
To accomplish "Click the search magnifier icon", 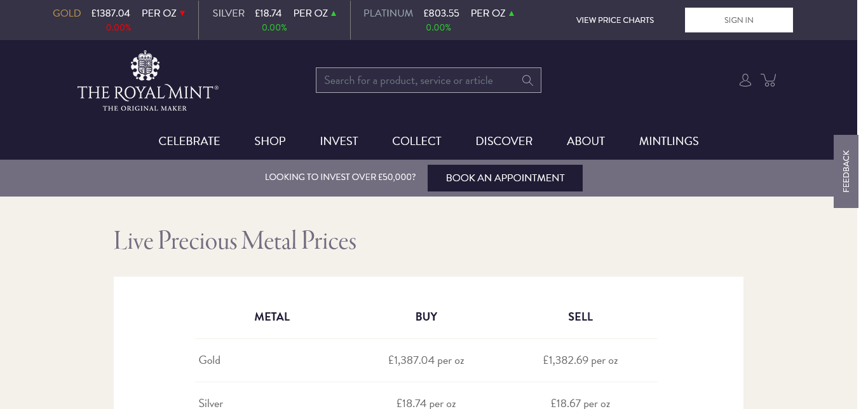I will coord(527,80).
